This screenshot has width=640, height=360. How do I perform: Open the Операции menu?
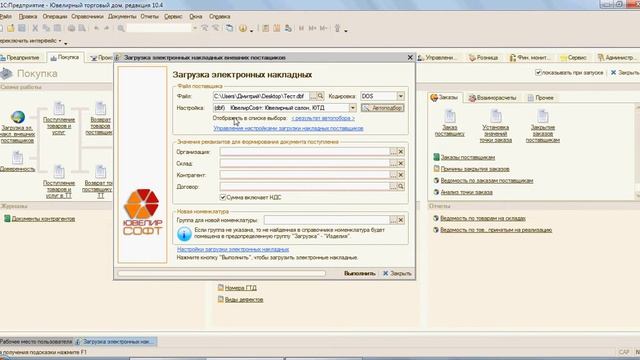(55, 17)
